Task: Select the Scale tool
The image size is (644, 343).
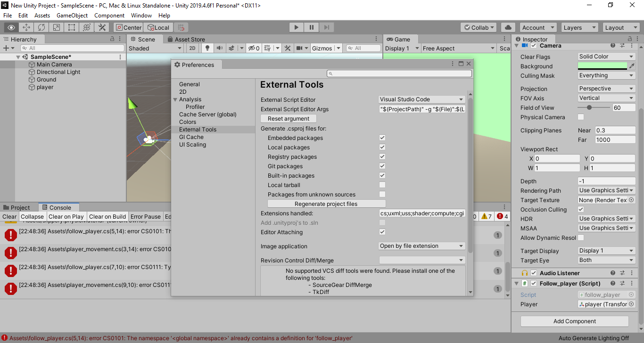Action: click(x=56, y=27)
